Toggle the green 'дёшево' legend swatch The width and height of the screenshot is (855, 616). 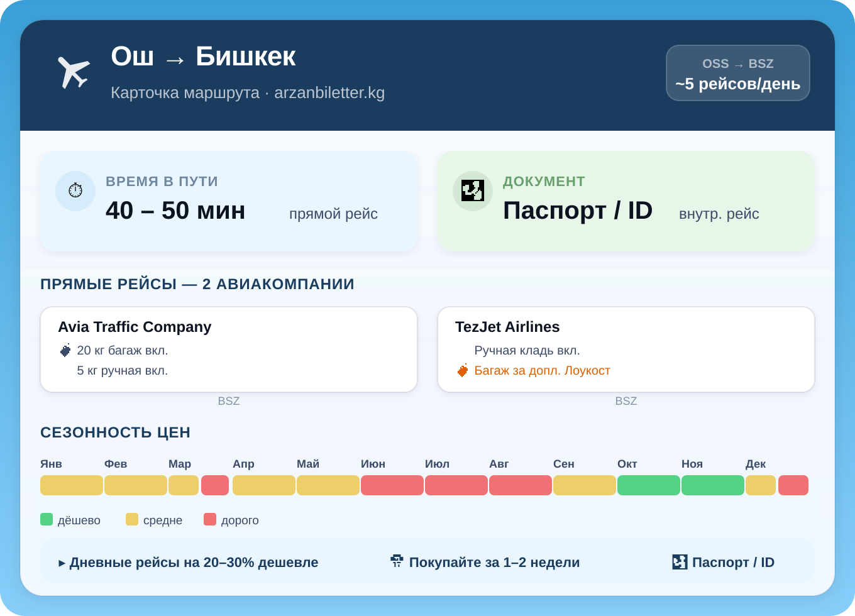46,519
